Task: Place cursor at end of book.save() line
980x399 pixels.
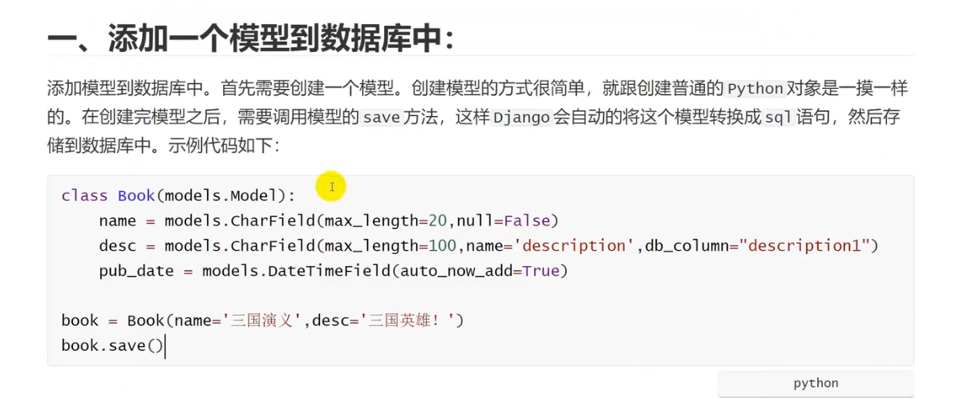Action: click(164, 345)
